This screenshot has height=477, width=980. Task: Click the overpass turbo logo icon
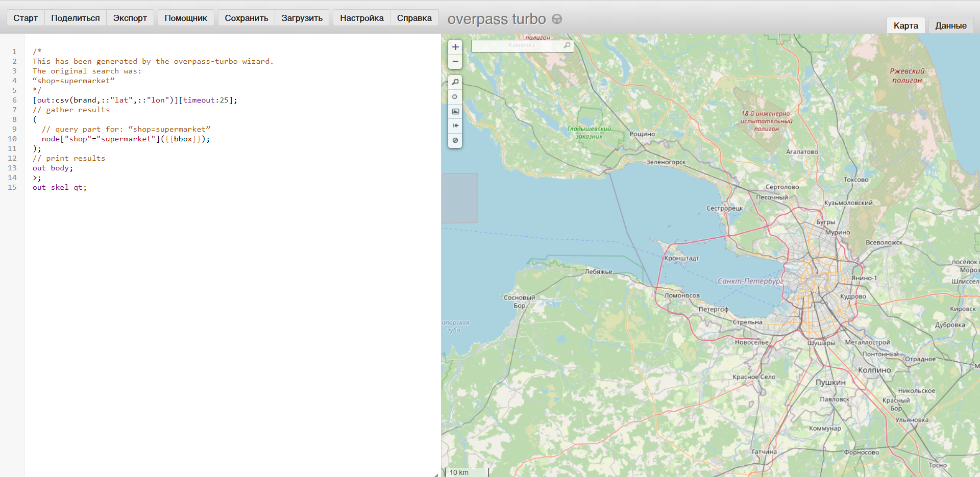tap(557, 19)
